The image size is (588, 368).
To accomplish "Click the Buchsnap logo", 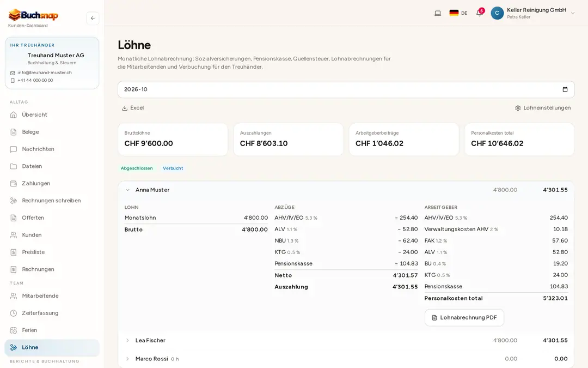I will click(x=33, y=15).
